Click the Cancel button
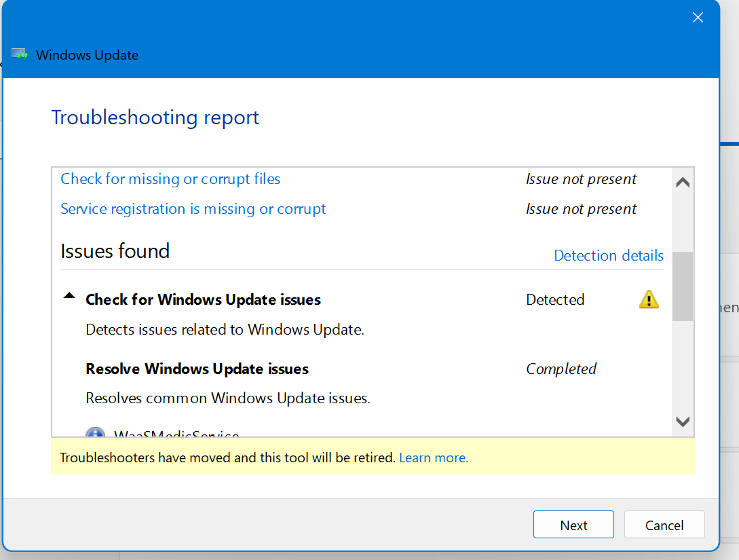Image resolution: width=739 pixels, height=560 pixels. pyautogui.click(x=664, y=525)
